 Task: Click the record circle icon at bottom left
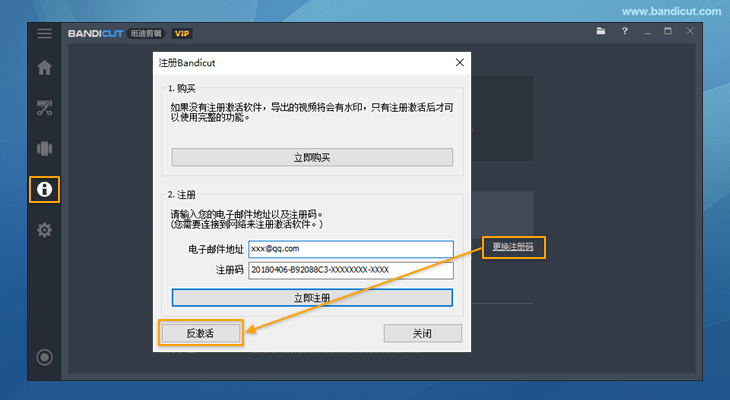44,357
